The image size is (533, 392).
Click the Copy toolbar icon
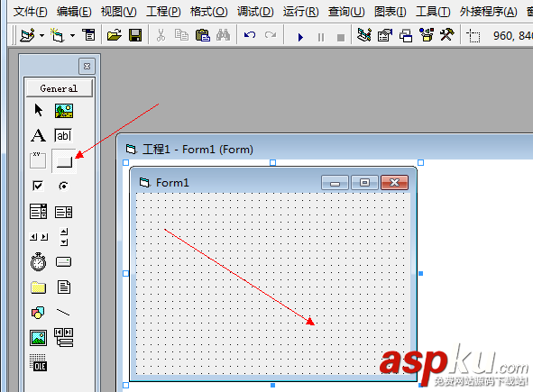(181, 35)
